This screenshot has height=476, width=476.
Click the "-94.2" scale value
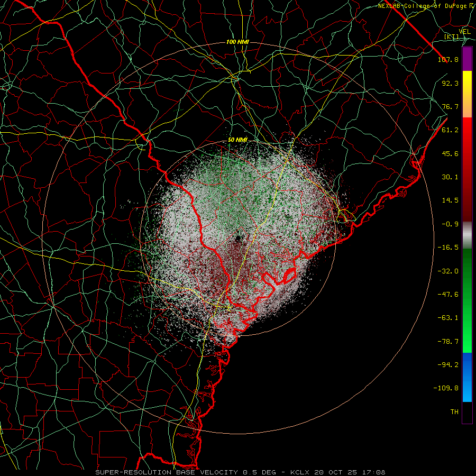tap(448, 365)
